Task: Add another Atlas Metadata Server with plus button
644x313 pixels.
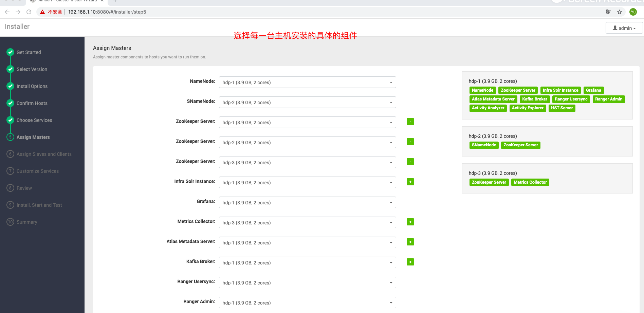Action: tap(410, 242)
